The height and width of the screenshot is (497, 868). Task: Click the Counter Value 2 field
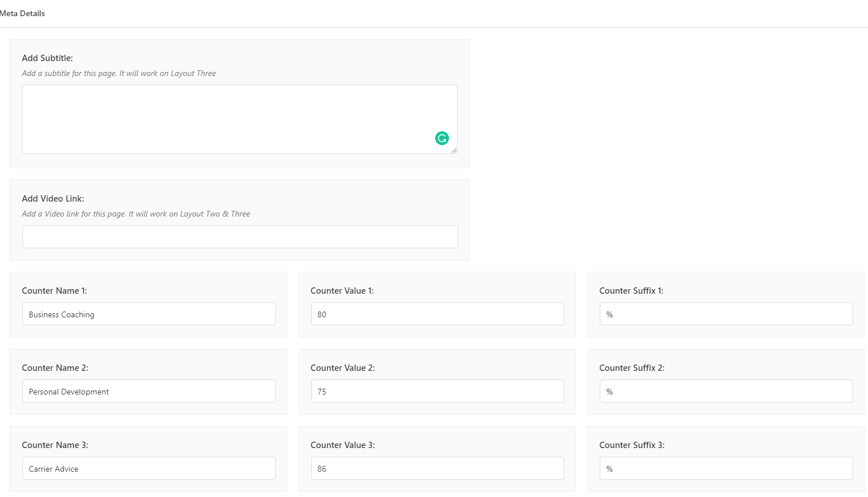[x=437, y=391]
